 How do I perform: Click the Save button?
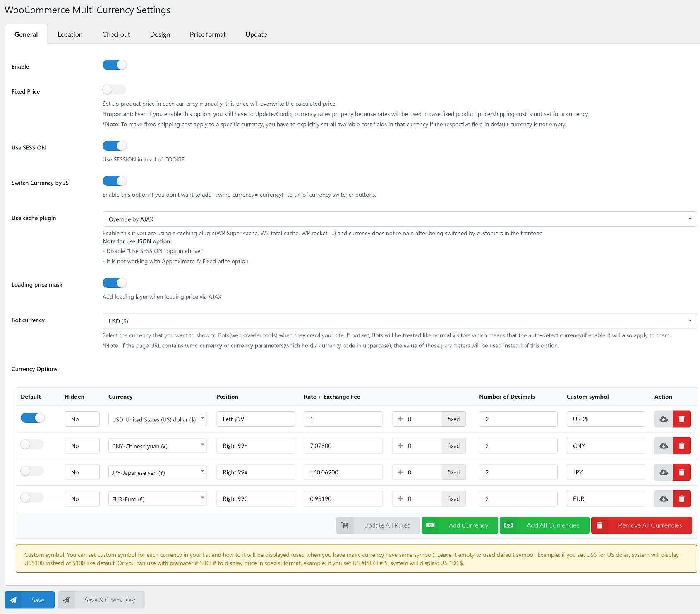click(29, 600)
